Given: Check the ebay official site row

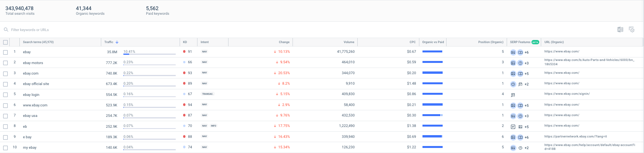Looking at the screenshot, I should (x=5, y=84).
